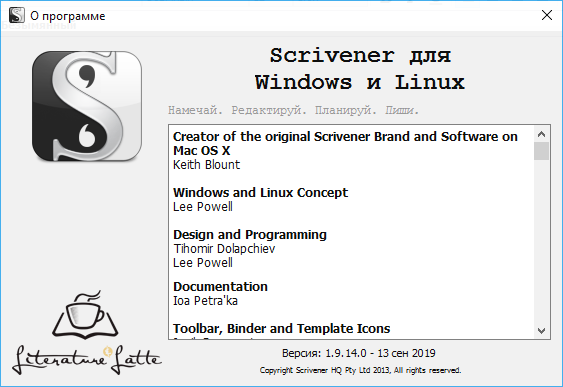Click the name Tihomir Dolapchiev
Image resolution: width=563 pixels, height=387 pixels.
click(224, 249)
